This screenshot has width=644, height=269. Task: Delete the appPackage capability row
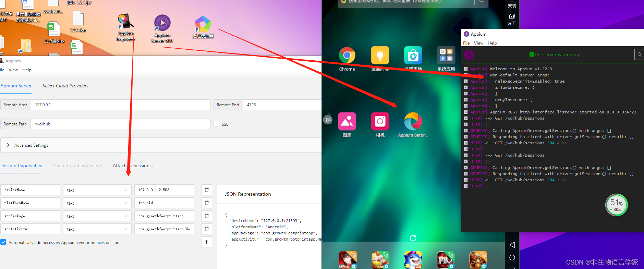click(207, 216)
